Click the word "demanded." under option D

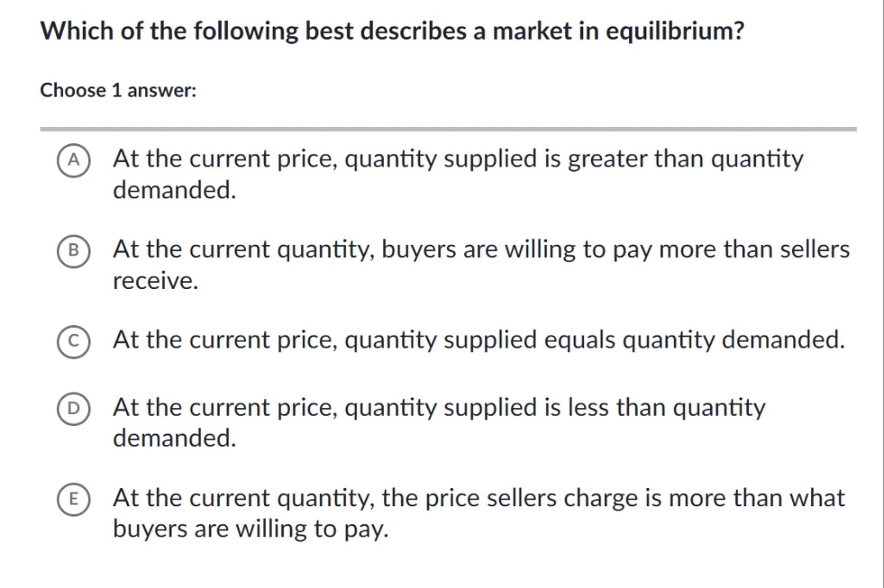tap(174, 438)
